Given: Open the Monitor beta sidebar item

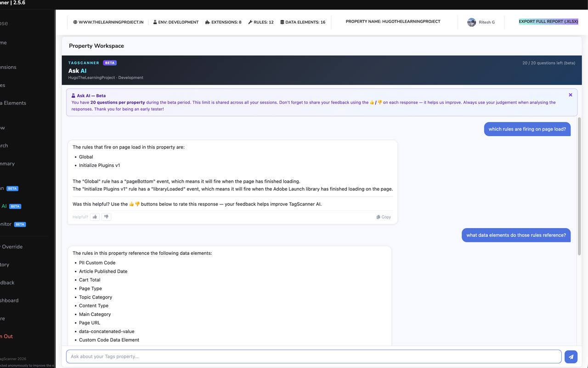Looking at the screenshot, I should tap(13, 224).
